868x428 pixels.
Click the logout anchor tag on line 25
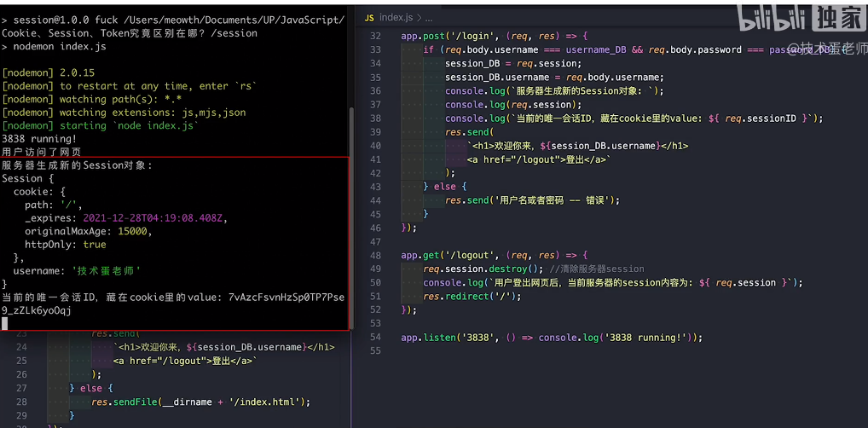pyautogui.click(x=185, y=361)
